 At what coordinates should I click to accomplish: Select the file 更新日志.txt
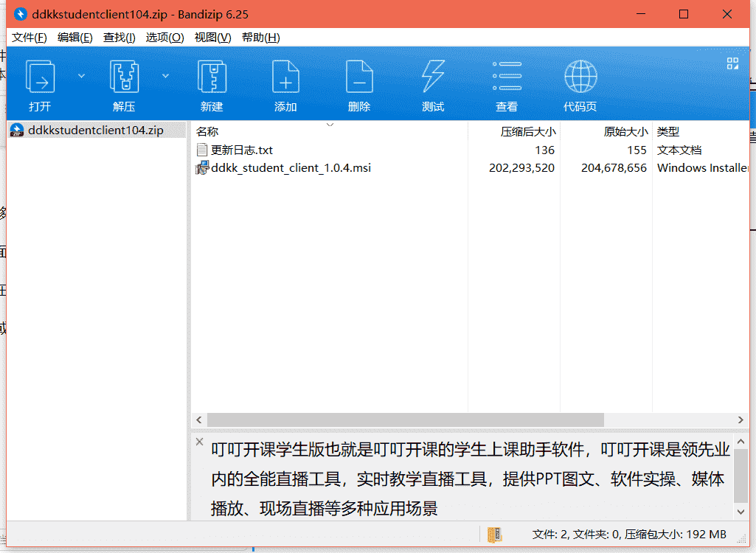pyautogui.click(x=242, y=150)
